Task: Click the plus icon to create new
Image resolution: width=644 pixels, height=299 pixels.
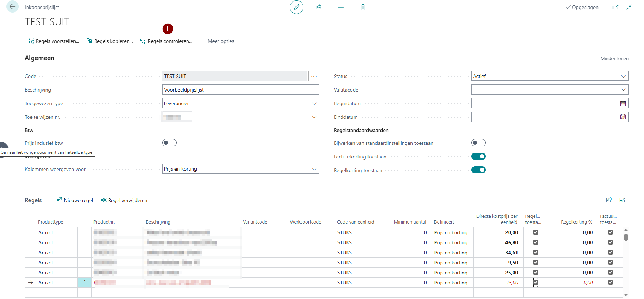Action: 341,7
